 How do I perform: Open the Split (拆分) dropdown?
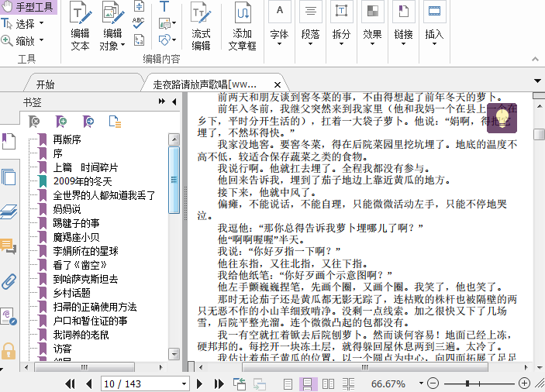click(341, 24)
